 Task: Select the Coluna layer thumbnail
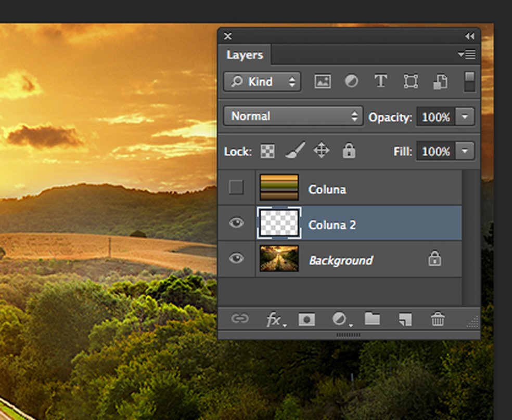(x=279, y=187)
